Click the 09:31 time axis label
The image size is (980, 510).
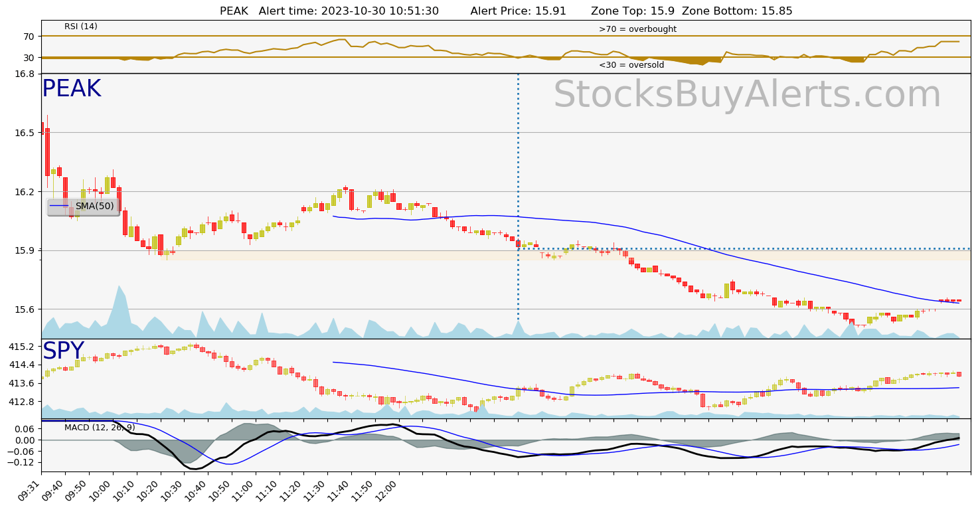click(x=30, y=489)
